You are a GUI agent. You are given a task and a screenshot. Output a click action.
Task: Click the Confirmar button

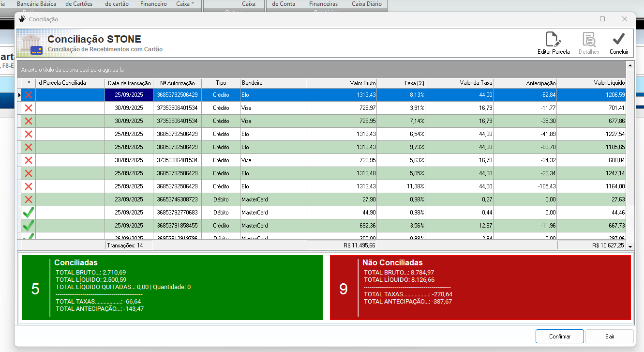[x=559, y=337]
